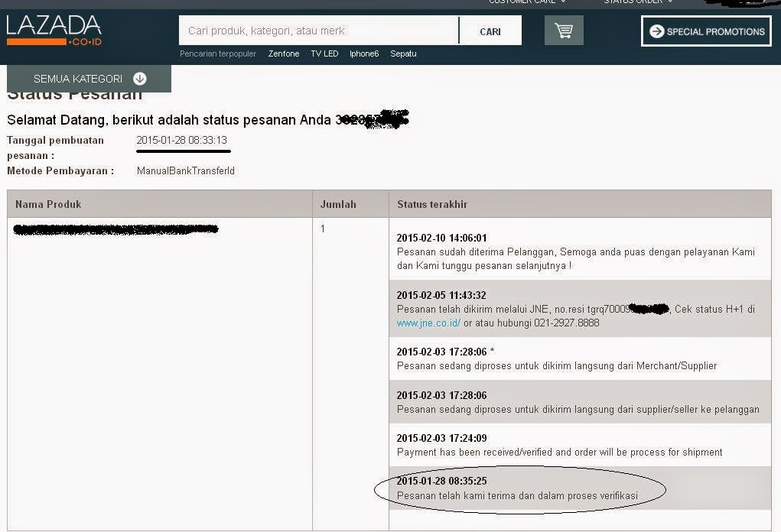Select status timestamp 2015-01-28 08:35:25

tap(442, 482)
